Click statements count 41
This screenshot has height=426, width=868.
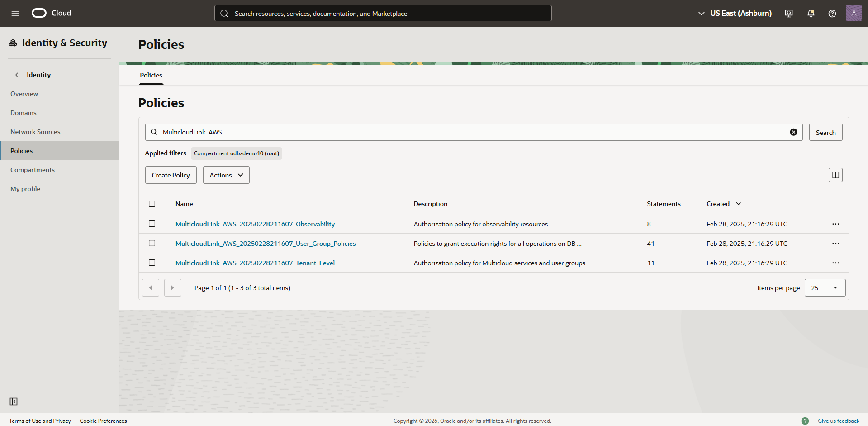[650, 244]
